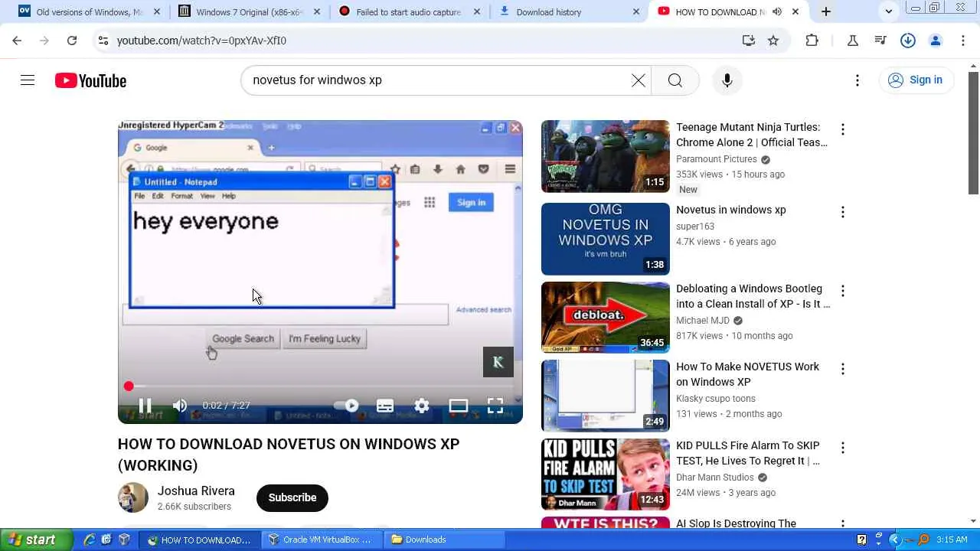Show browser downloads icon
The image size is (980, 551).
click(908, 41)
